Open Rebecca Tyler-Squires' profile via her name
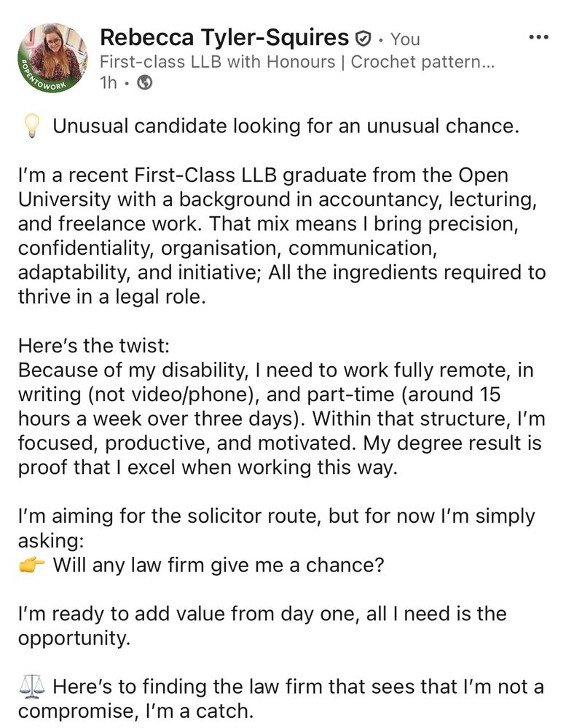 click(x=224, y=36)
